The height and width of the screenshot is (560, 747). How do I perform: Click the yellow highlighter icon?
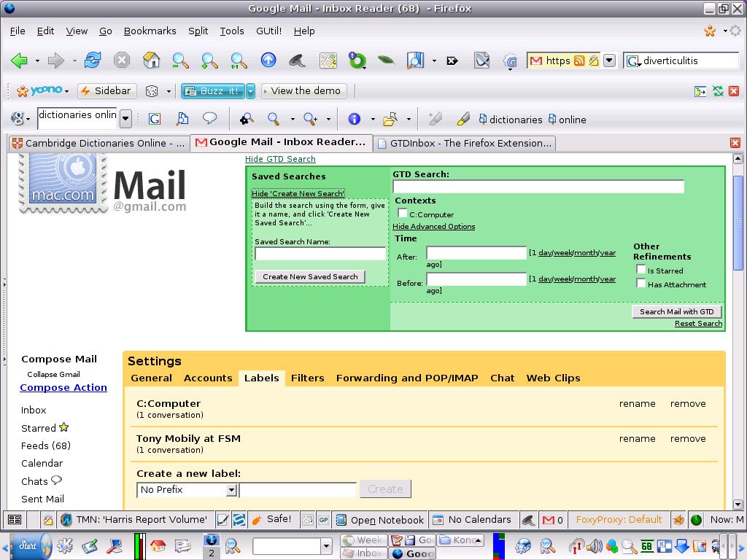click(x=462, y=119)
